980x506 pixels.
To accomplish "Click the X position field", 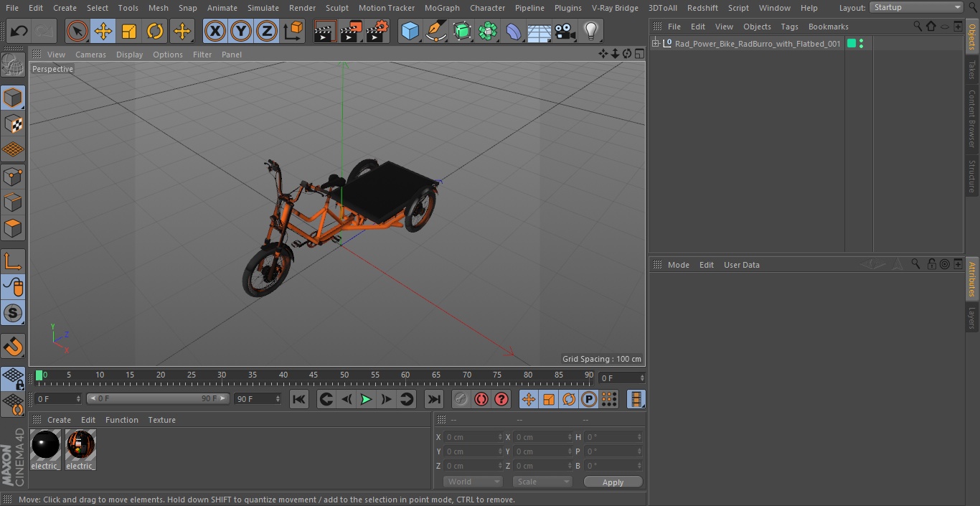I will pos(473,437).
